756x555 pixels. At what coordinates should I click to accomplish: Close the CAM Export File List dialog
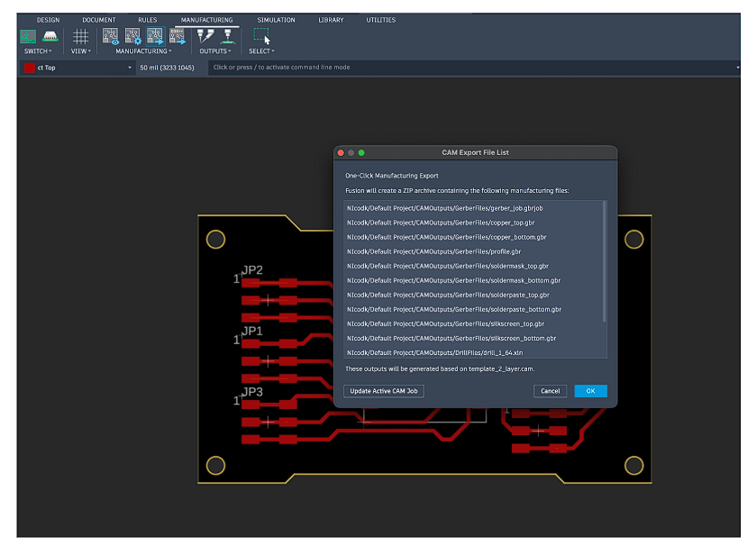pyautogui.click(x=341, y=153)
